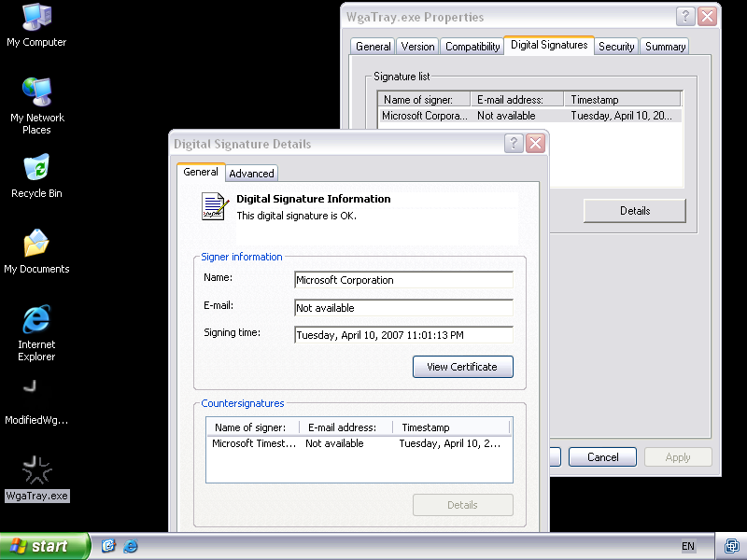Click the "Not available" cell in Signature list

(x=506, y=116)
